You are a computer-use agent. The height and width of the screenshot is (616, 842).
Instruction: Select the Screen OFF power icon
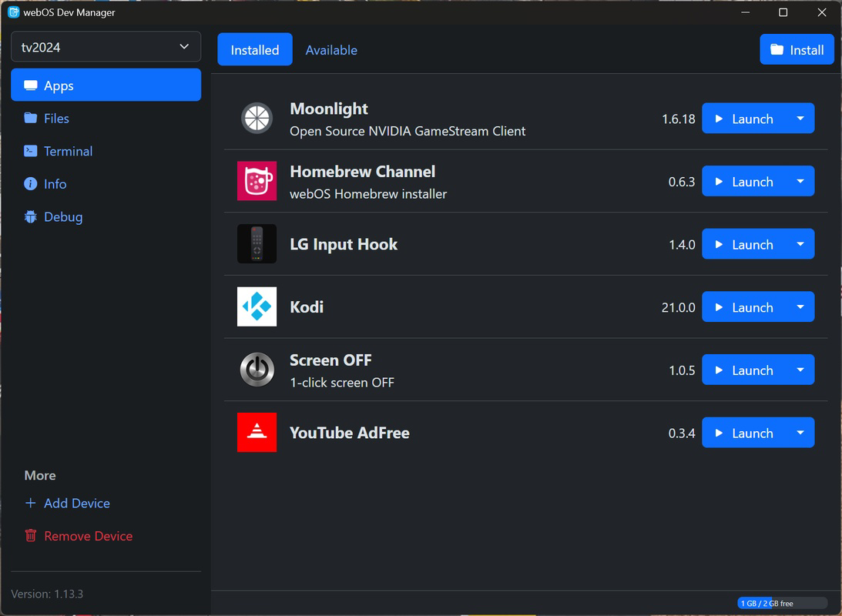(x=257, y=370)
